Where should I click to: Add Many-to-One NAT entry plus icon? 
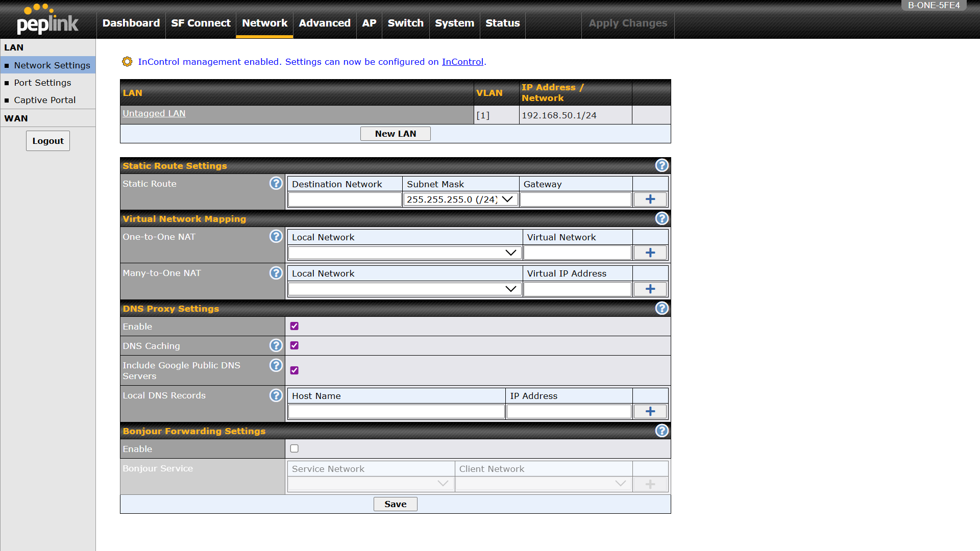(x=650, y=289)
